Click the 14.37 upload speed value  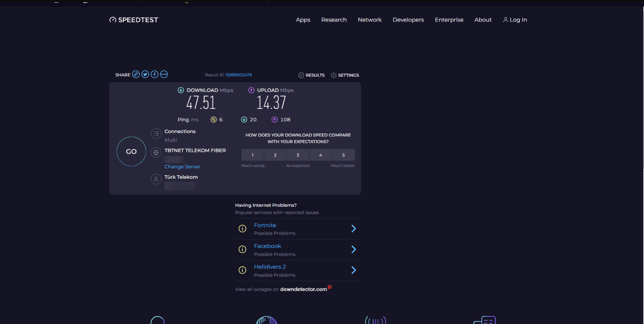[271, 103]
